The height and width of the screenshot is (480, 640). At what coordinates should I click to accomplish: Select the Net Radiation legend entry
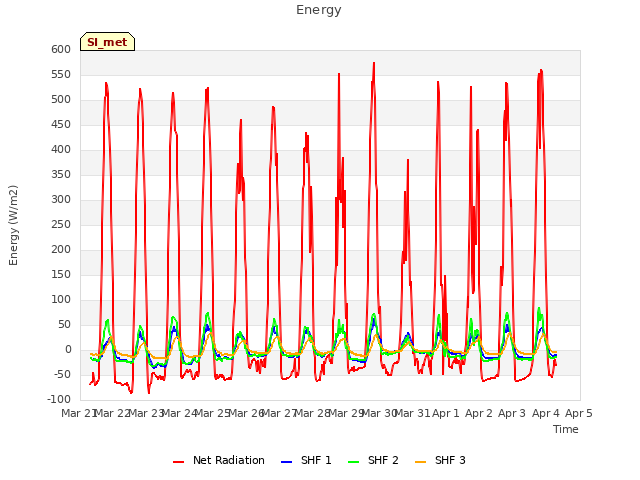coord(219,460)
